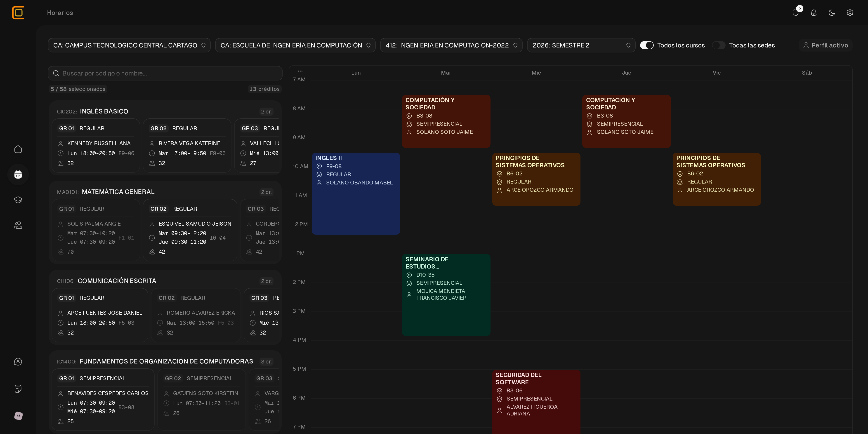Select the calendar schedules sidebar icon
This screenshot has height=434, width=868.
(x=18, y=175)
